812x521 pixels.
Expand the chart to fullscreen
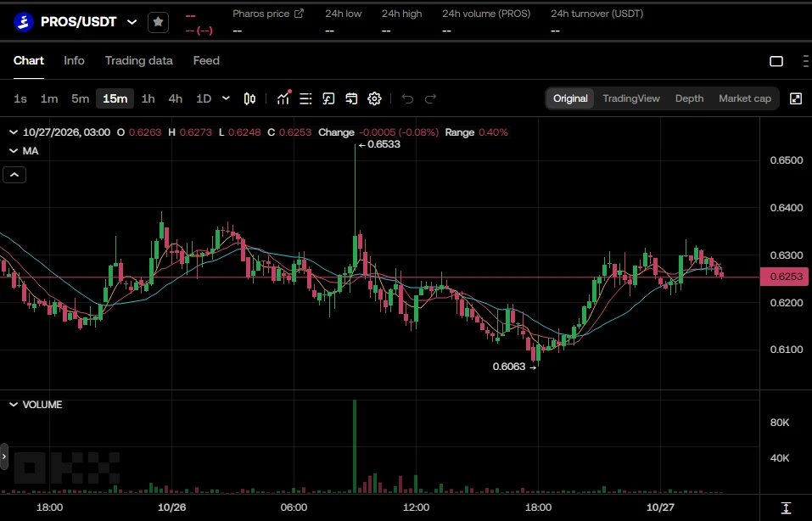796,98
